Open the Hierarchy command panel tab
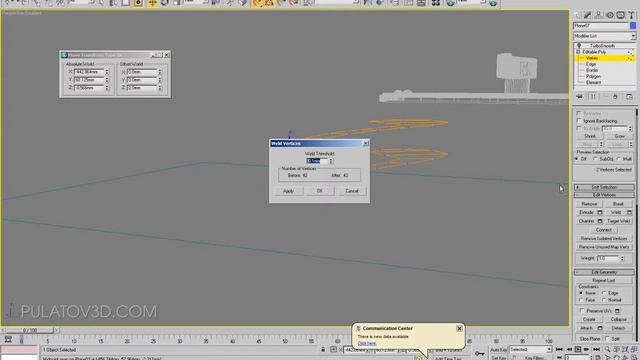 click(x=599, y=15)
